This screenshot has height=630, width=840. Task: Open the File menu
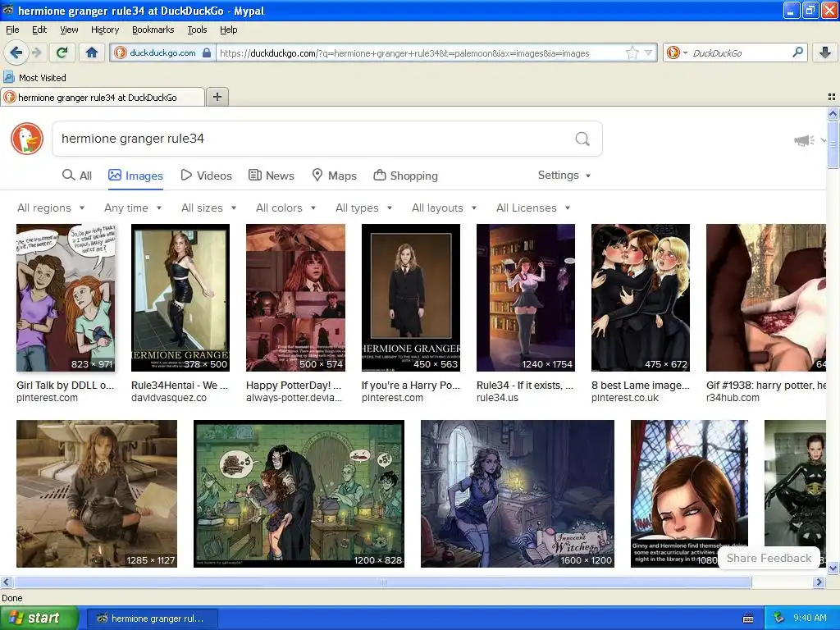(x=12, y=30)
